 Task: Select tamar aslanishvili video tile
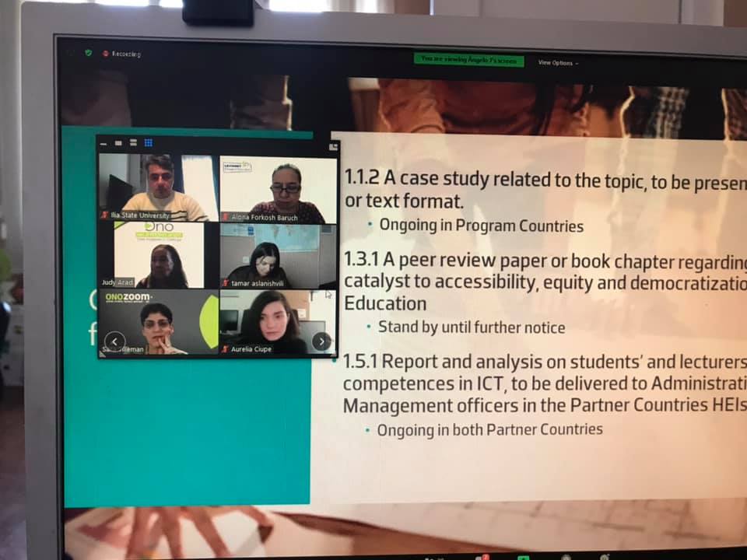coord(279,255)
